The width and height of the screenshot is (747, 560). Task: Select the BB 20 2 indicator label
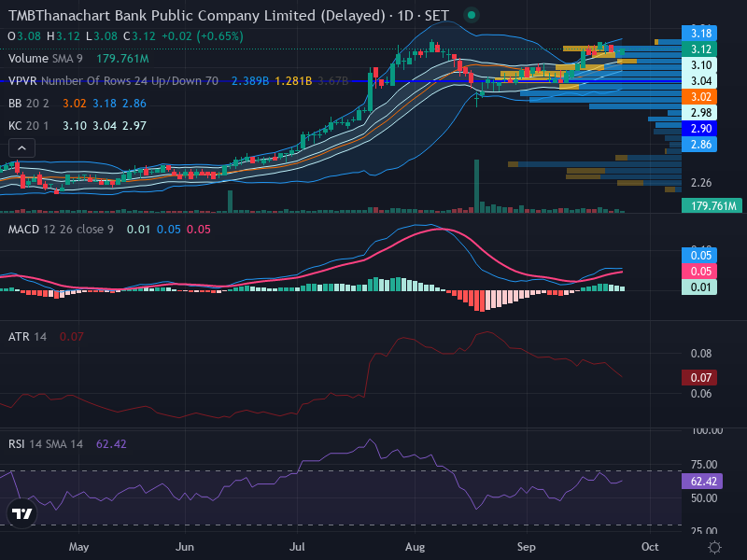tap(29, 104)
